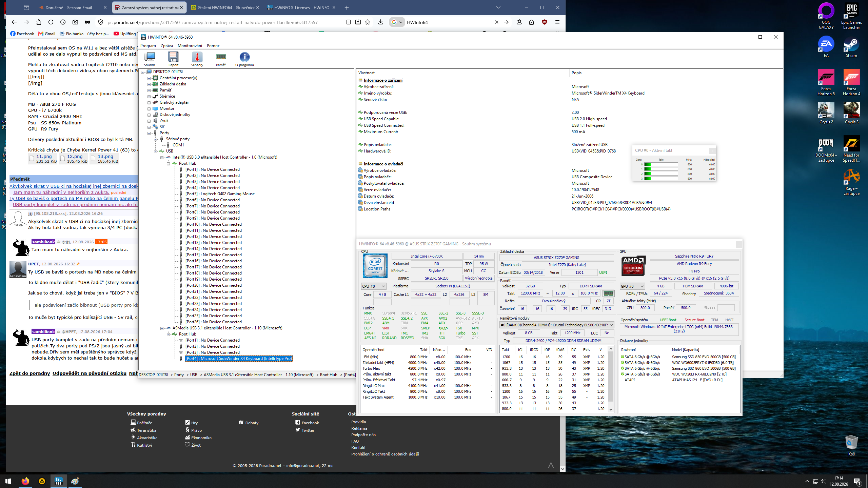Open the GPU #0 dropdown

(632, 286)
